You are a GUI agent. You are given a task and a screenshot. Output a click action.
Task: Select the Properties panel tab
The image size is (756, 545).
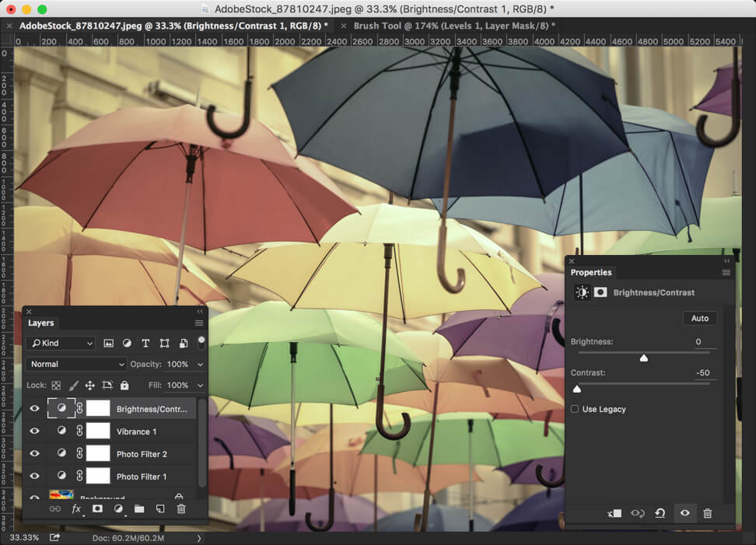(x=591, y=272)
